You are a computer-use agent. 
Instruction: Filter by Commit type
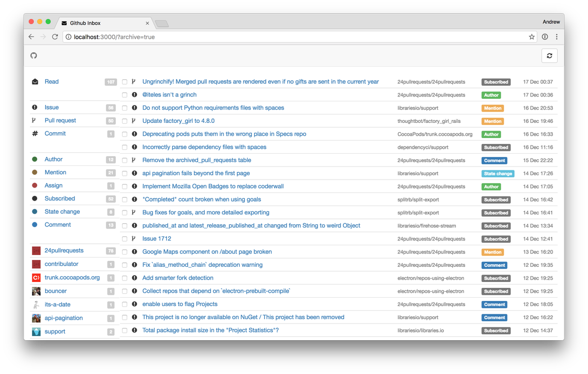[55, 133]
